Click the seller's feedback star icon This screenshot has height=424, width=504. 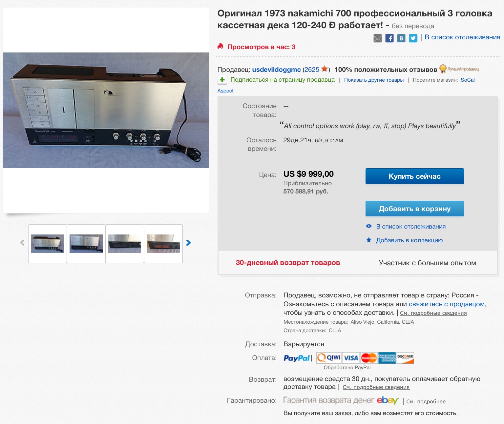click(325, 69)
